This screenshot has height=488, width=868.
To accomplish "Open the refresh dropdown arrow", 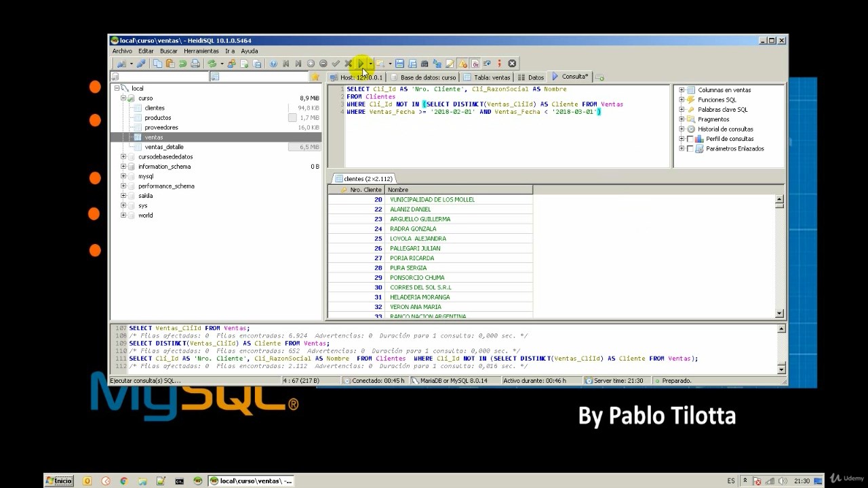I will click(222, 64).
